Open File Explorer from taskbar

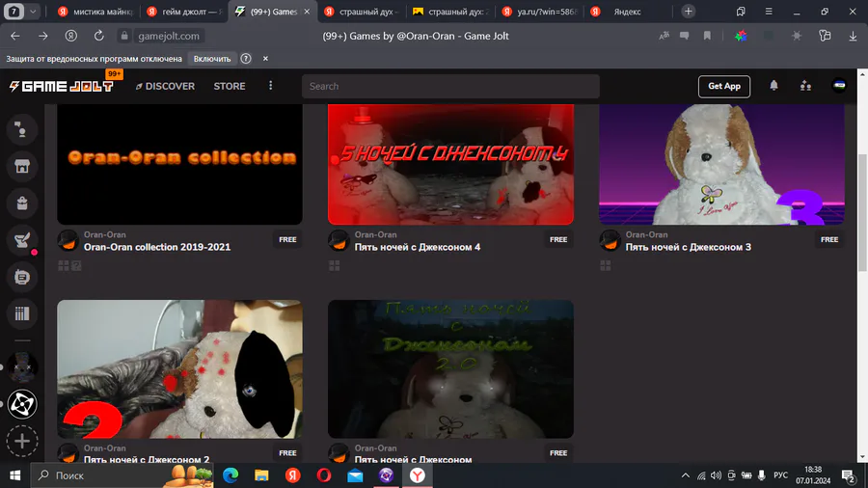[261, 475]
